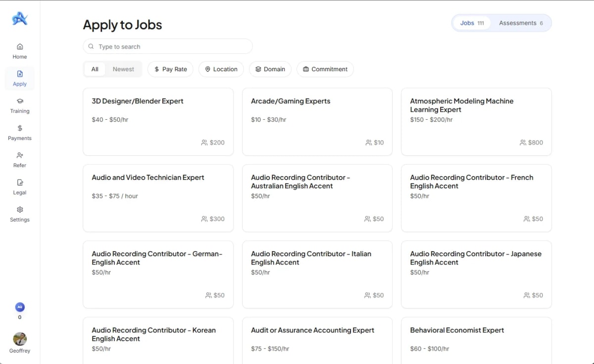This screenshot has height=364, width=594.
Task: Go to Home in the sidebar
Action: pyautogui.click(x=20, y=51)
